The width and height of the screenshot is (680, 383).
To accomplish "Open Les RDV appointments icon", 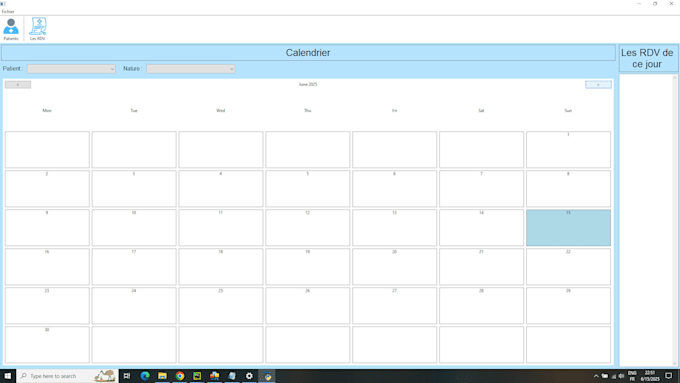I will coord(37,29).
